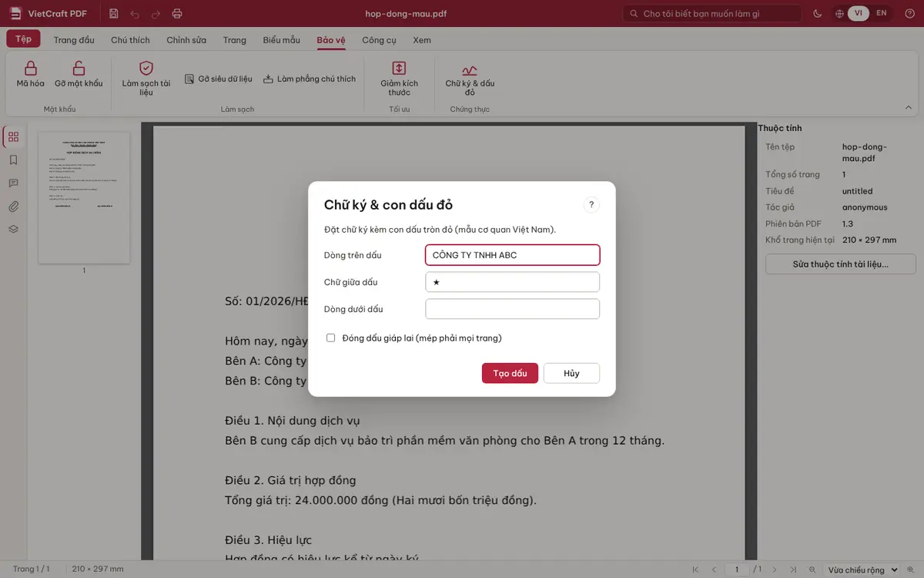Image resolution: width=924 pixels, height=578 pixels.
Task: Click the Chữ giữa dấu input field
Action: [512, 282]
